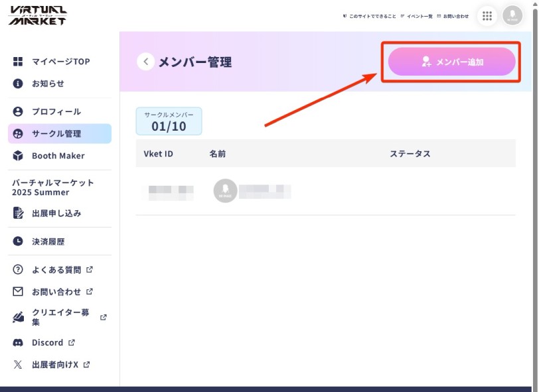Open the 出展者向けX link

[x=55, y=364]
